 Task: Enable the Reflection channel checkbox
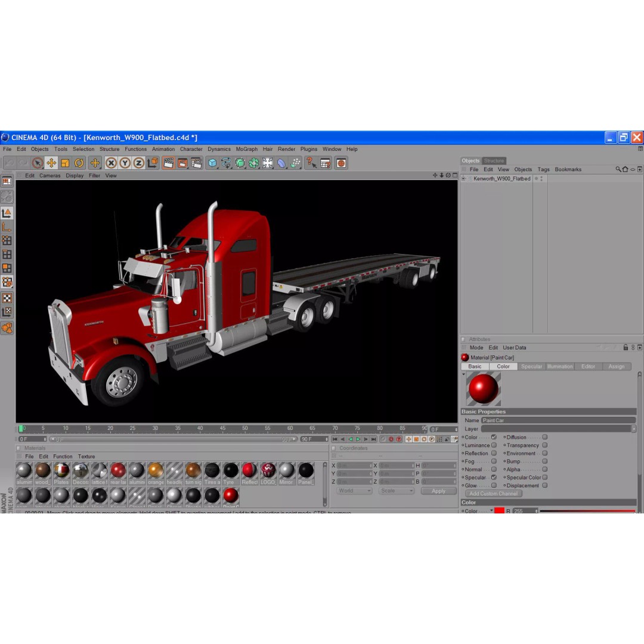pos(494,453)
